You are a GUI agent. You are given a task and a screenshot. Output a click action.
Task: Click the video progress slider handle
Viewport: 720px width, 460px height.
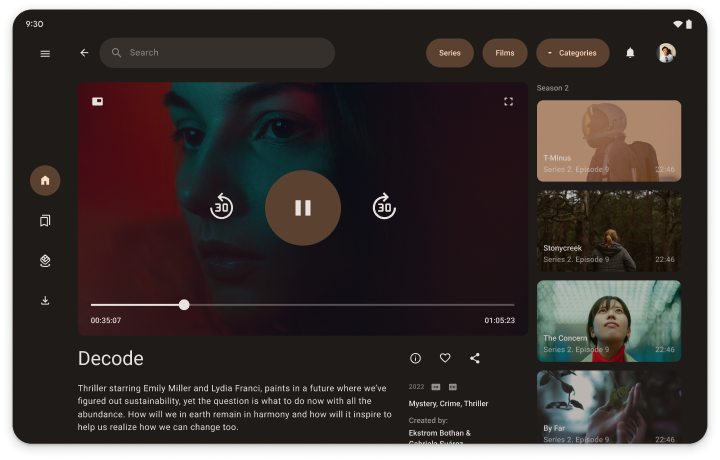[x=184, y=304]
